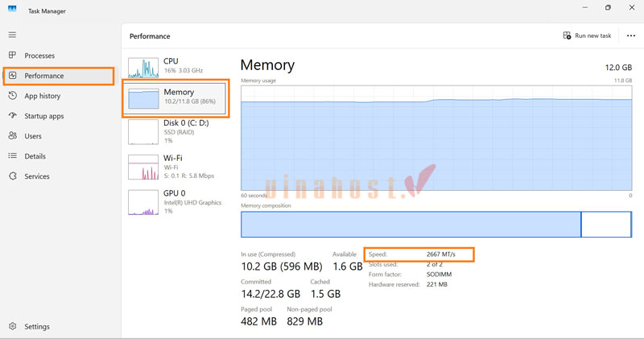The width and height of the screenshot is (644, 339).
Task: Click the Intel(R) UHD Graphics label
Action: 192,203
